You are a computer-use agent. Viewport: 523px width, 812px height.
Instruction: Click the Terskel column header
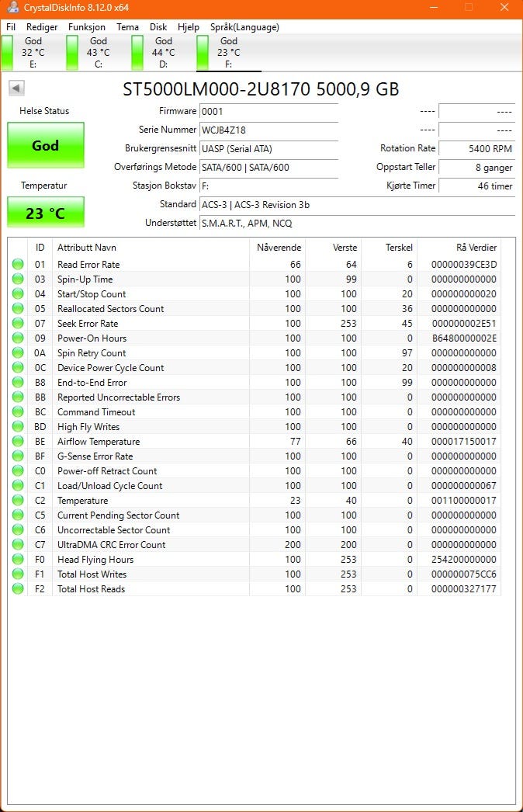coord(390,248)
